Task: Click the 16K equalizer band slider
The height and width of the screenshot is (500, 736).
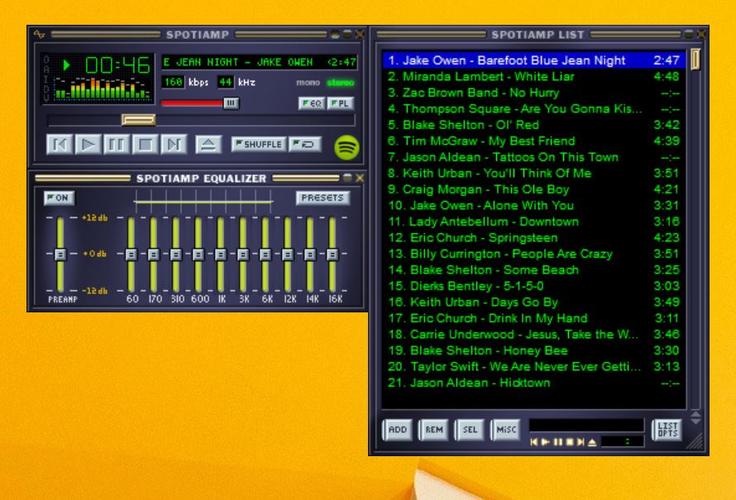Action: [x=332, y=254]
